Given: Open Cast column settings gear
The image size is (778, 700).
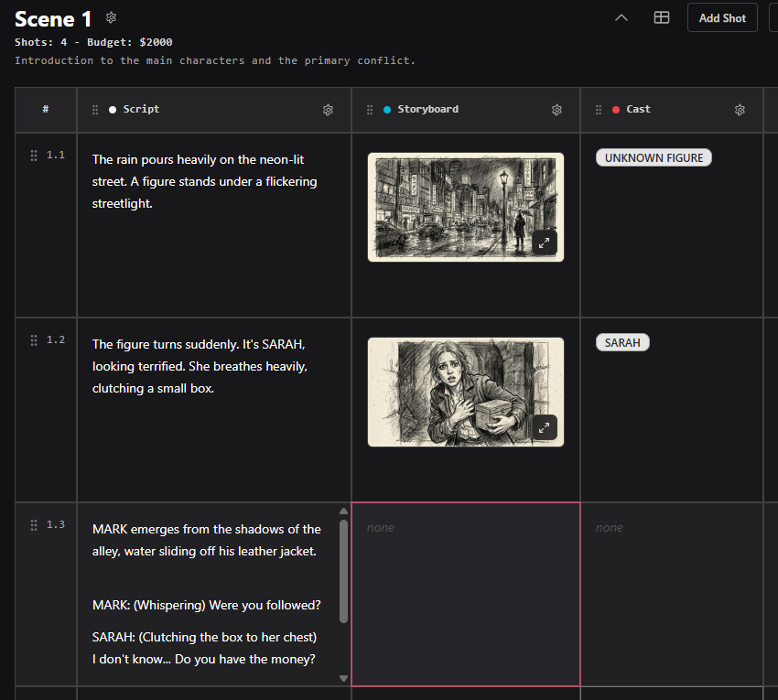Looking at the screenshot, I should click(x=740, y=110).
